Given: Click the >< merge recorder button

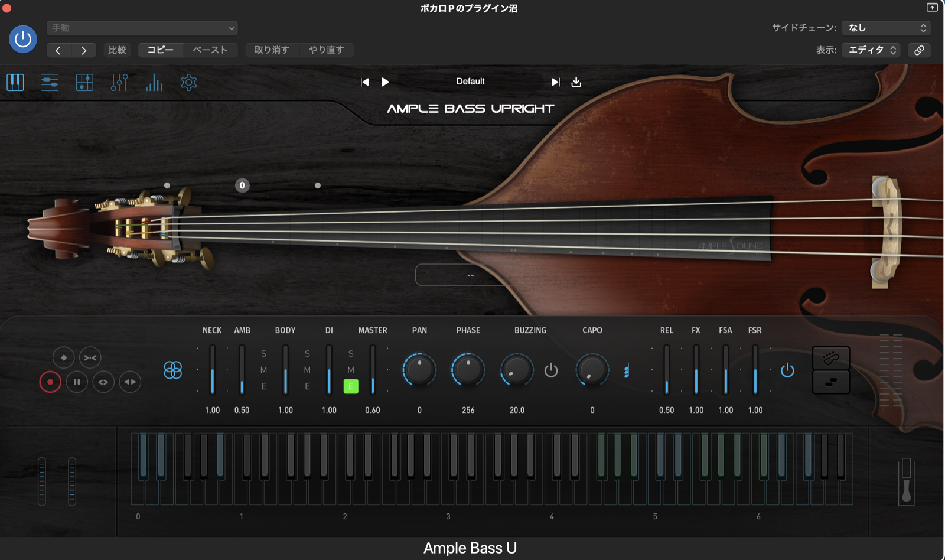Looking at the screenshot, I should [x=90, y=357].
